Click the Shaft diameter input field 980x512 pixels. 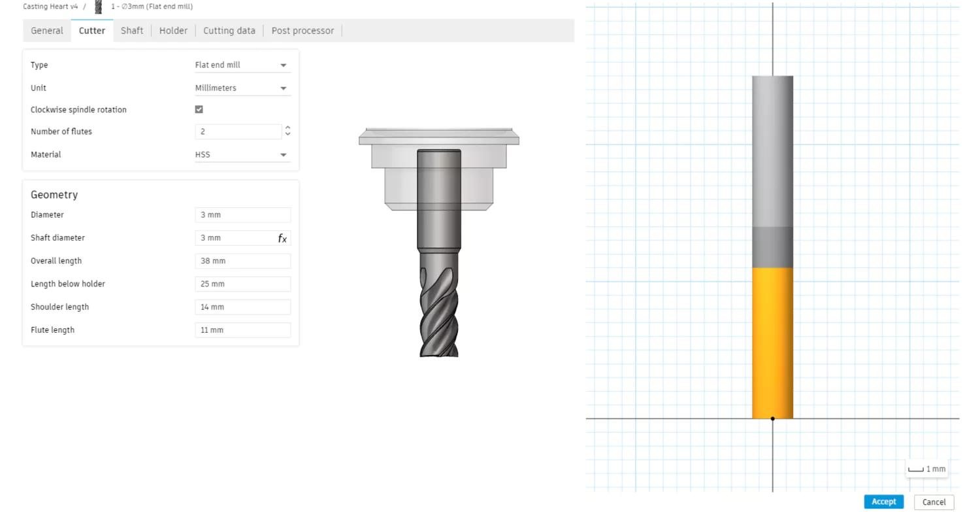click(x=235, y=238)
